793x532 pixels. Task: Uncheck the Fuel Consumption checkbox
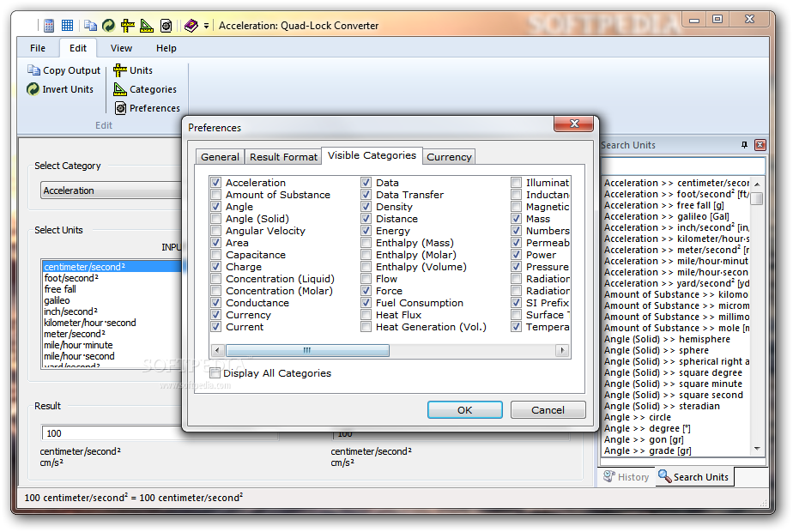[x=366, y=303]
